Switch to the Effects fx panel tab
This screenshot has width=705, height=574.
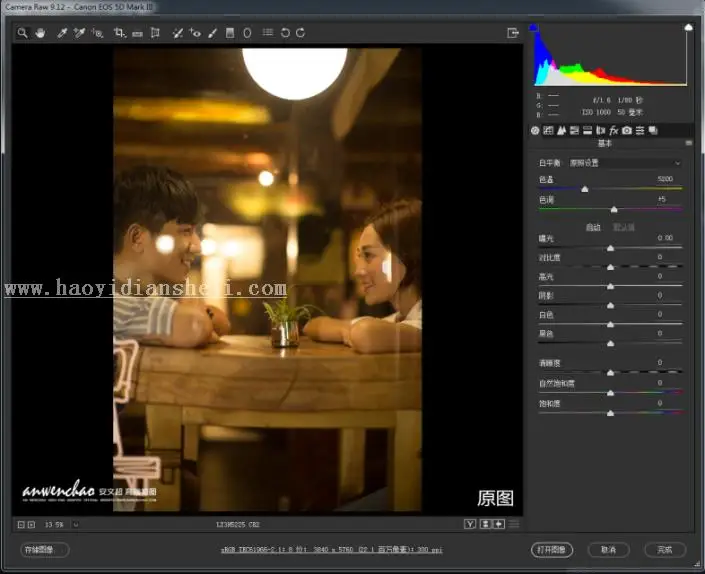pos(613,130)
